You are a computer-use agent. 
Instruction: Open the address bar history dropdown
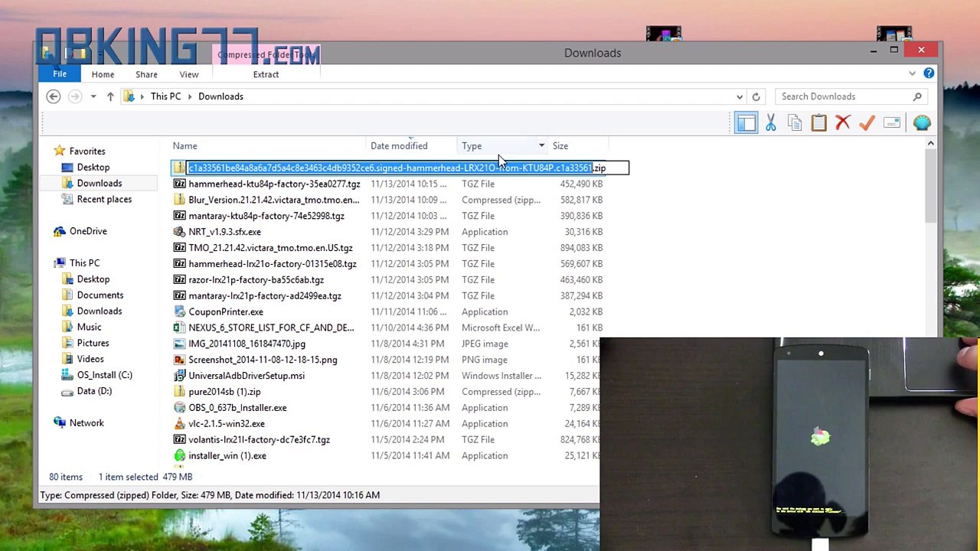740,96
